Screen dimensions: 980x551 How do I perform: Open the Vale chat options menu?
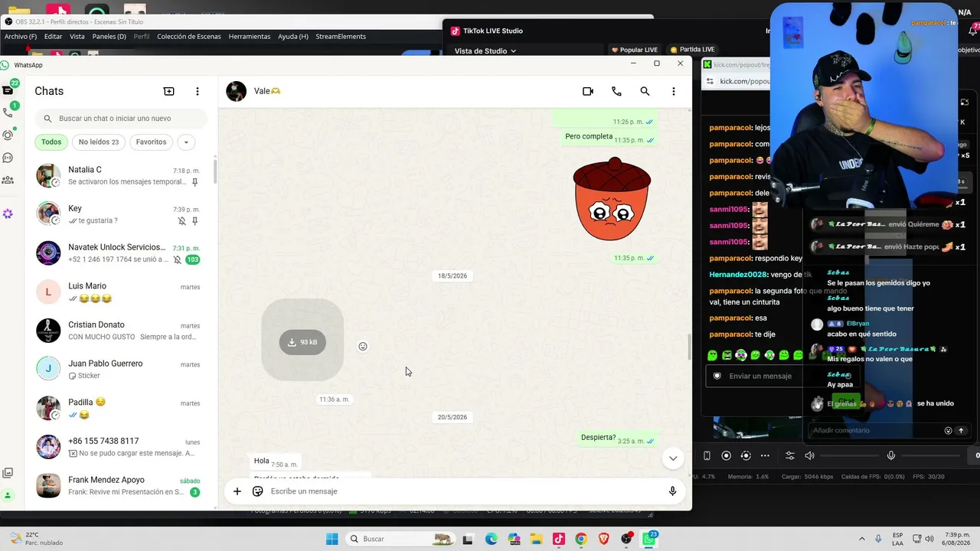tap(674, 91)
